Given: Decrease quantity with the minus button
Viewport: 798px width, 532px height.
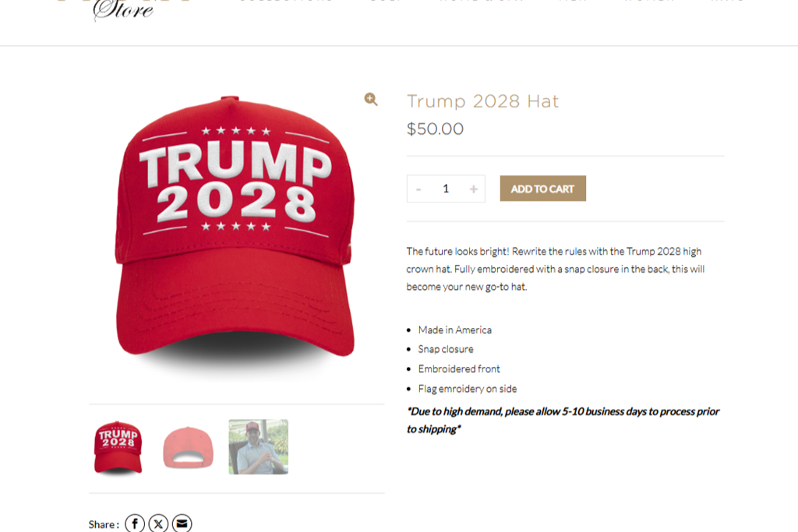Looking at the screenshot, I should click(418, 189).
